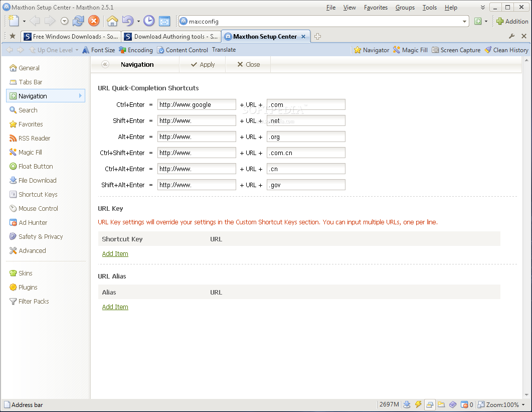Open the Tools menu
The image size is (532, 412).
pyautogui.click(x=430, y=7)
